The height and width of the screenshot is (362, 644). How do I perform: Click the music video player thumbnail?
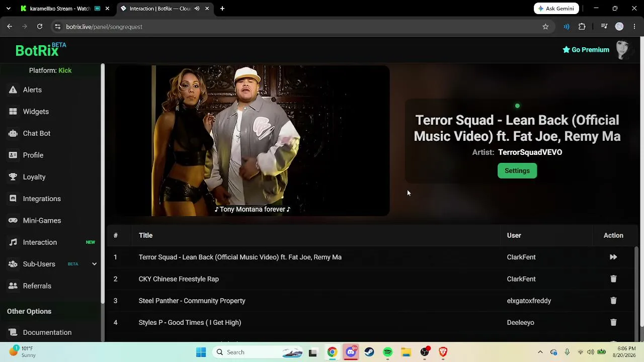pos(253,141)
